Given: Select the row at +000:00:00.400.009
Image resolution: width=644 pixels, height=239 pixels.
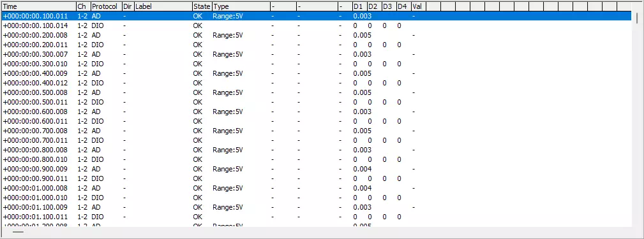Looking at the screenshot, I should [x=316, y=73].
